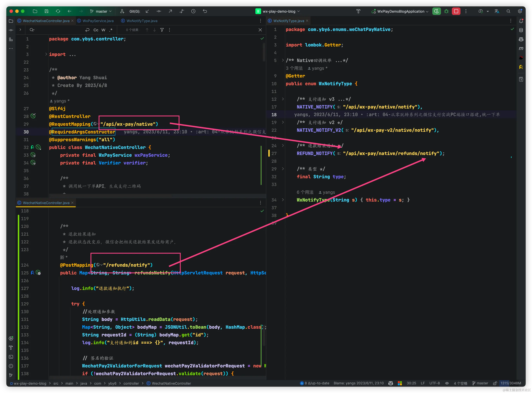Screen dimensions: 532x393
Task: Click the Git rollback arrow icon
Action: pos(205,11)
